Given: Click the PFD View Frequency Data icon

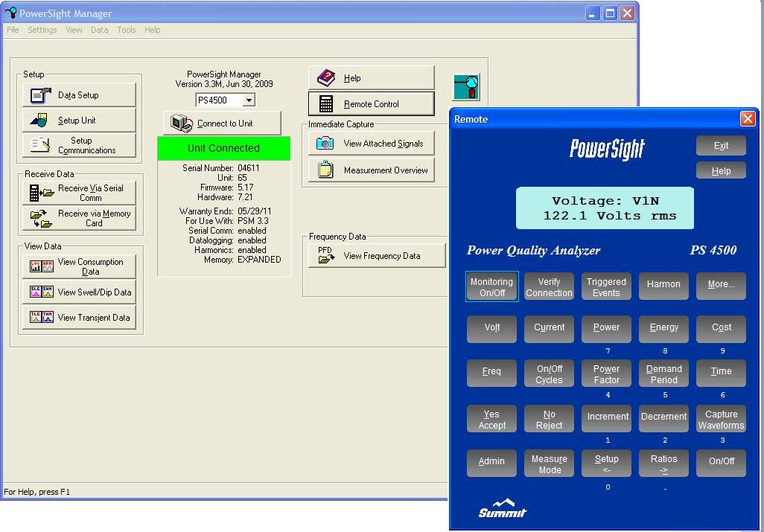Looking at the screenshot, I should pyautogui.click(x=326, y=255).
